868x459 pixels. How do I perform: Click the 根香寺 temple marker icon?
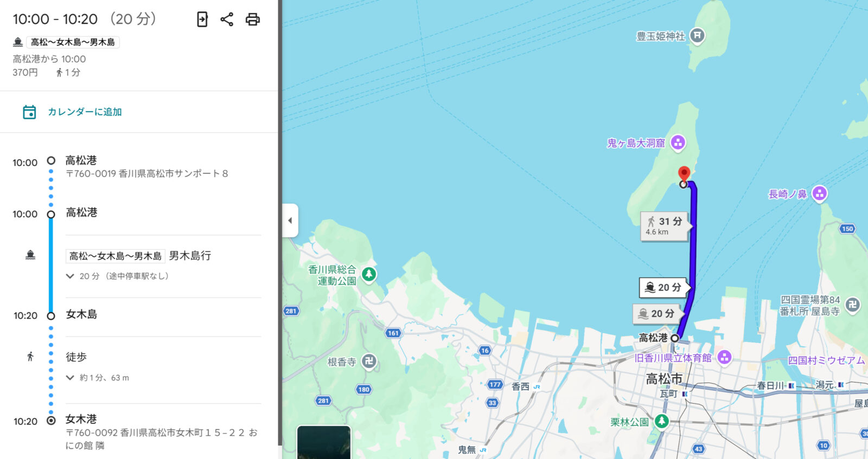point(369,361)
